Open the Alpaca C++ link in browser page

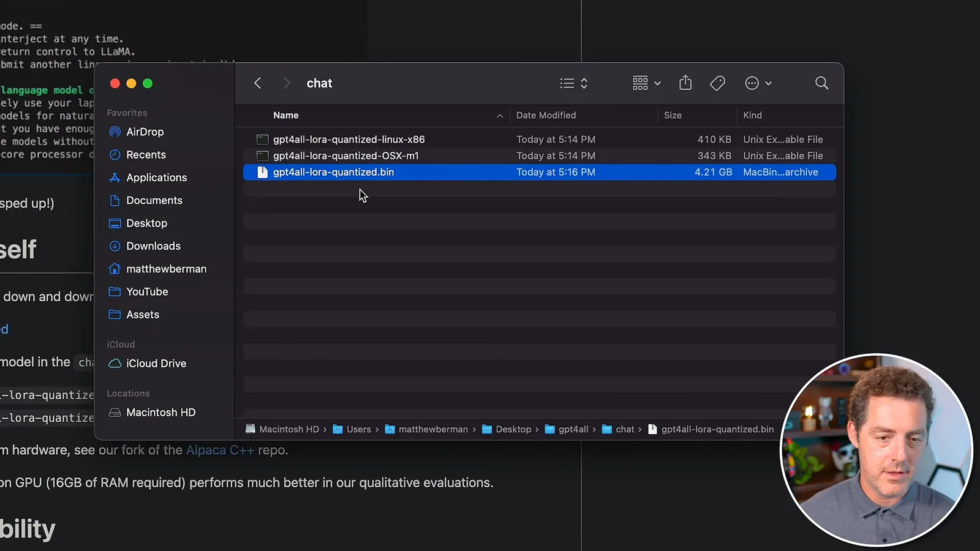(x=220, y=450)
